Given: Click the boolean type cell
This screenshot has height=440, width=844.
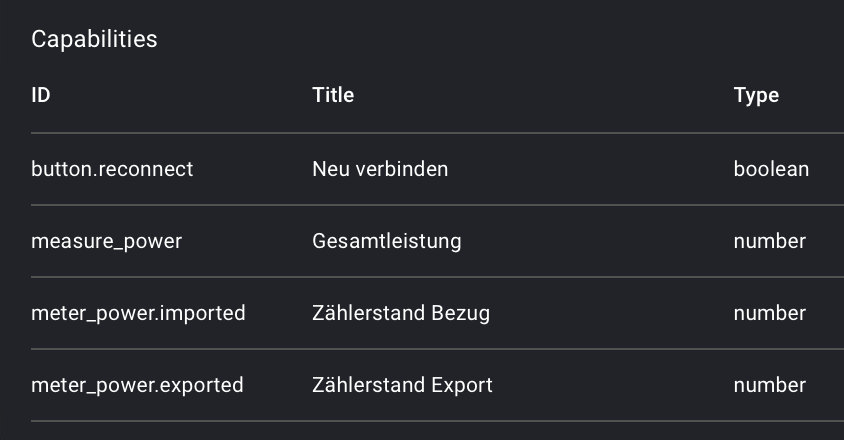Looking at the screenshot, I should coord(771,169).
